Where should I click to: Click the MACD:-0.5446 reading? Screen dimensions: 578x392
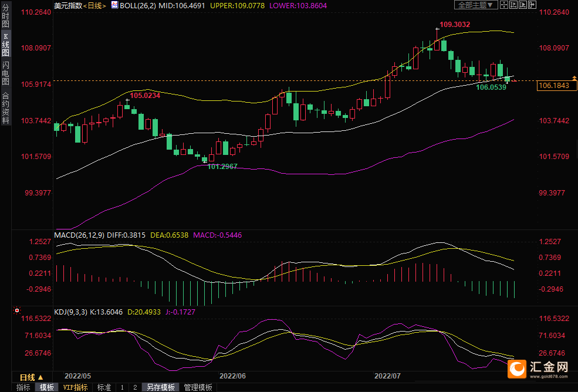pyautogui.click(x=218, y=235)
